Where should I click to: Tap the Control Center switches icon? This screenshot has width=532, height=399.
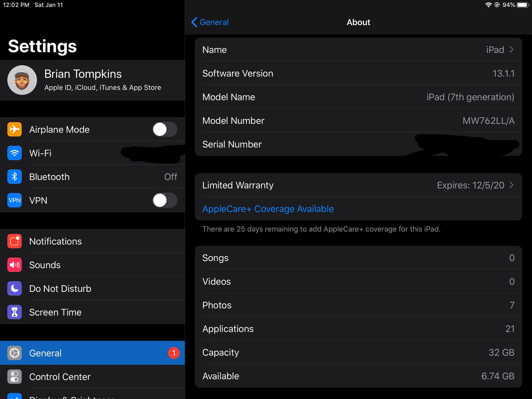click(14, 377)
